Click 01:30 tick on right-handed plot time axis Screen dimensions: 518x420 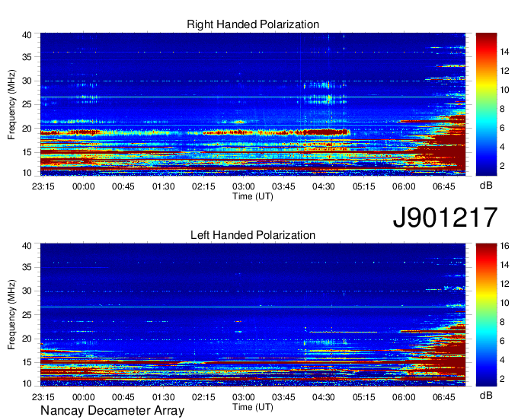click(x=163, y=186)
